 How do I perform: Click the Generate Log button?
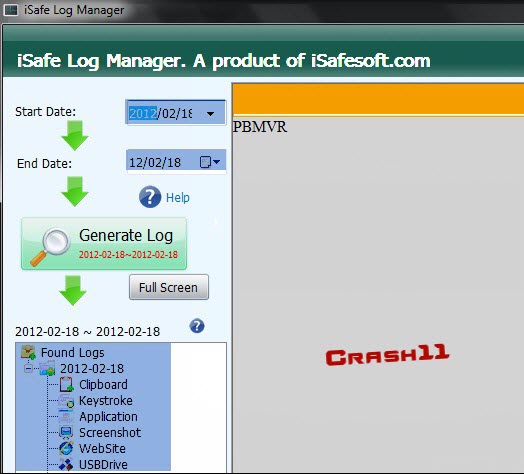(104, 244)
